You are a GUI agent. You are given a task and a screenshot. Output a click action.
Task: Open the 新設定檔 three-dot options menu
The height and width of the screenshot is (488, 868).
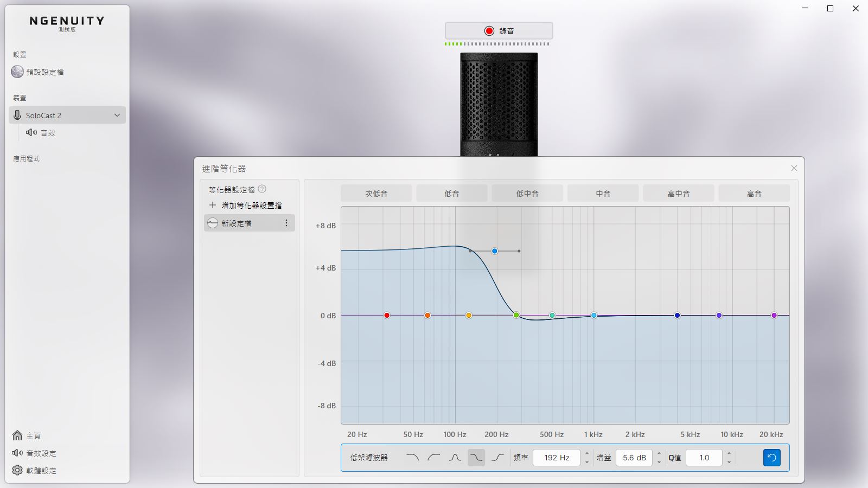click(286, 223)
